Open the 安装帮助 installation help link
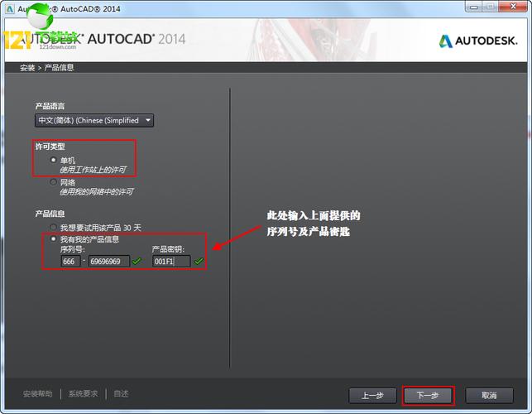The image size is (532, 414). [x=38, y=394]
